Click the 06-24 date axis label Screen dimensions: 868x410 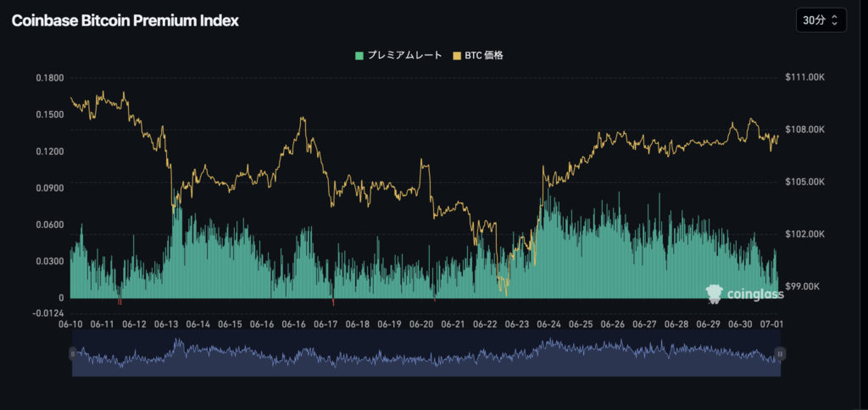point(550,324)
